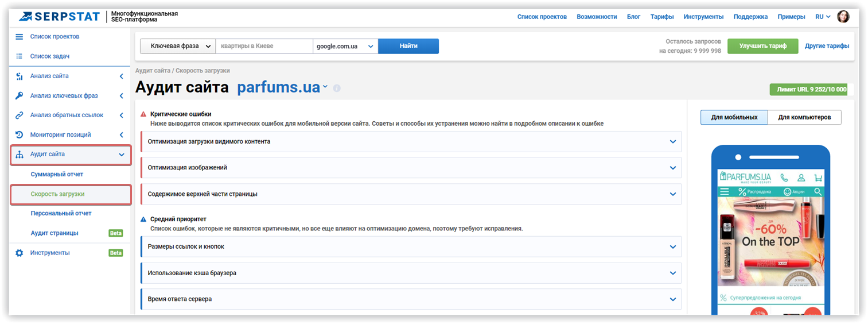Open Примеры in top navigation
Viewport: 868px width, 324px height.
pyautogui.click(x=791, y=17)
